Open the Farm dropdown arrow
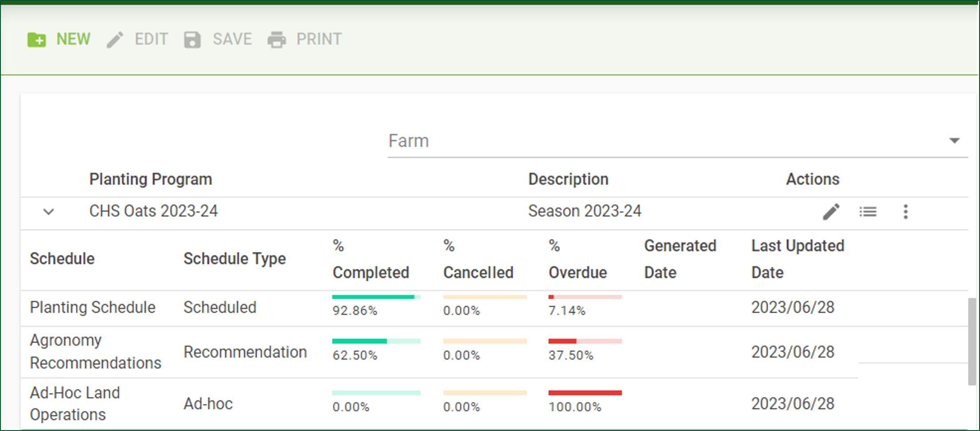This screenshot has height=431, width=980. point(954,141)
